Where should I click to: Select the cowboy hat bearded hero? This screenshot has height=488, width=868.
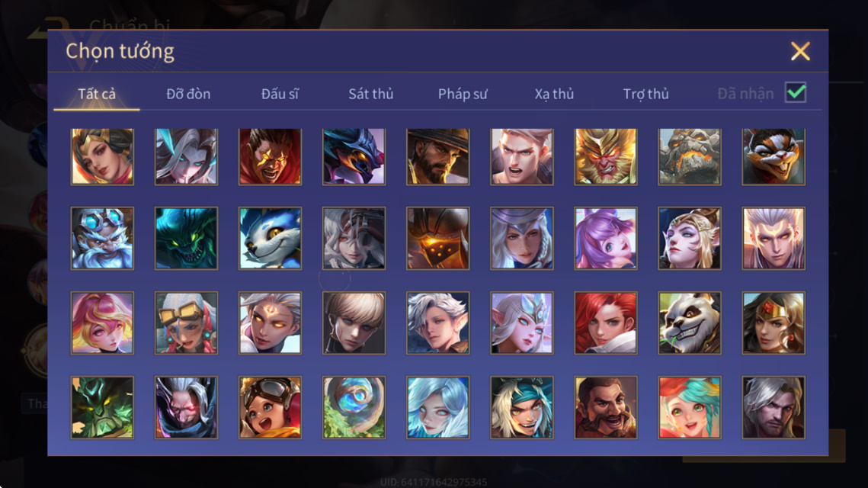point(438,156)
